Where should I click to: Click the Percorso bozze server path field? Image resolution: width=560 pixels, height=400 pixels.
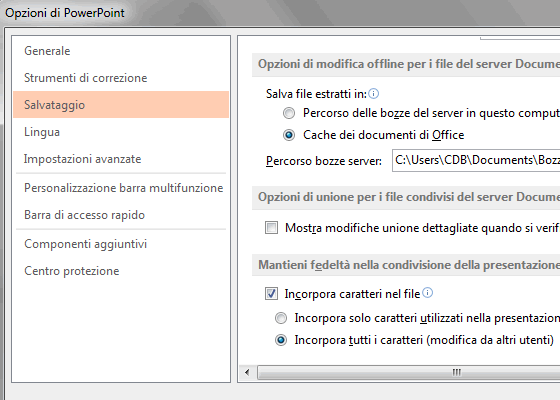[x=476, y=160]
